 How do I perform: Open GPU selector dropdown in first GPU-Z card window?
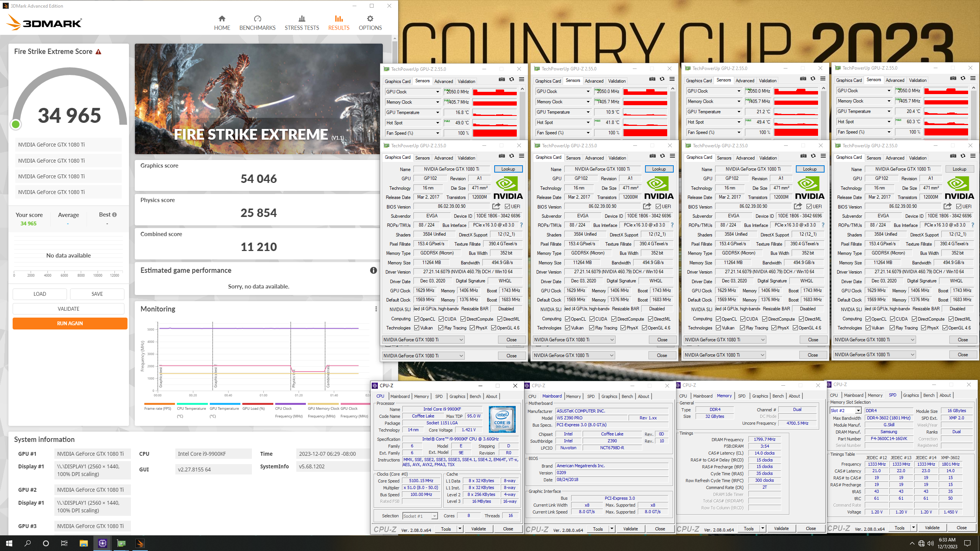pyautogui.click(x=423, y=340)
